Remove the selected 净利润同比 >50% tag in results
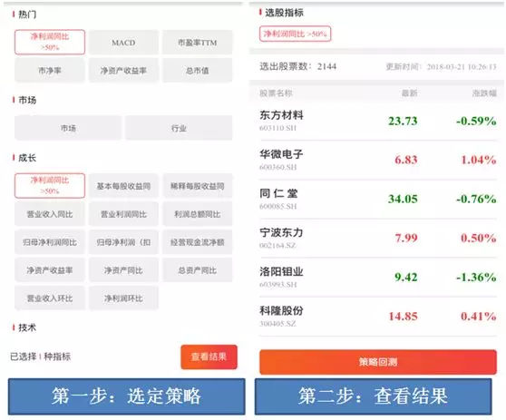This screenshot has width=506, height=420. (295, 34)
